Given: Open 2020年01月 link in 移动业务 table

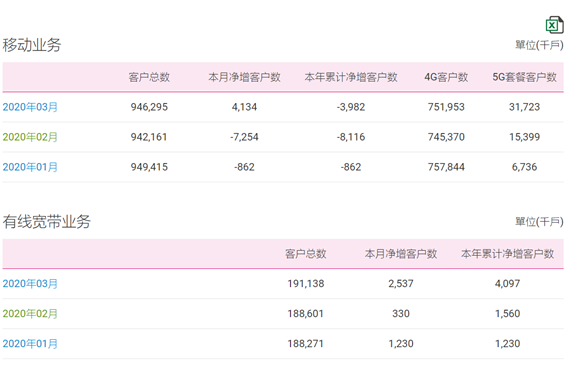Looking at the screenshot, I should 30,167.
